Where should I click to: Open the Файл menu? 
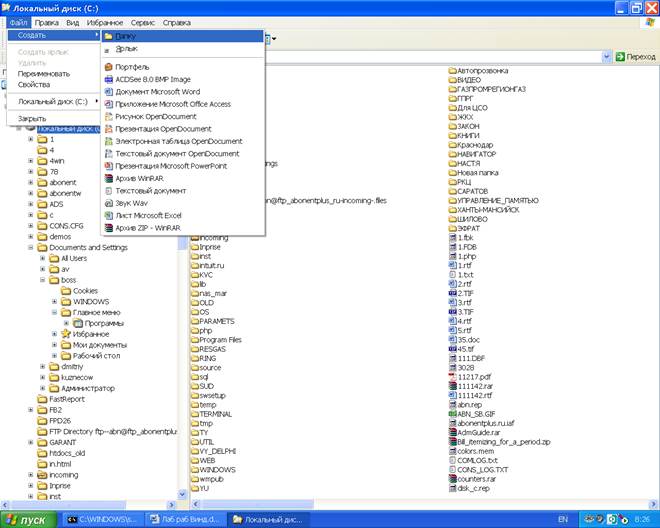click(19, 23)
